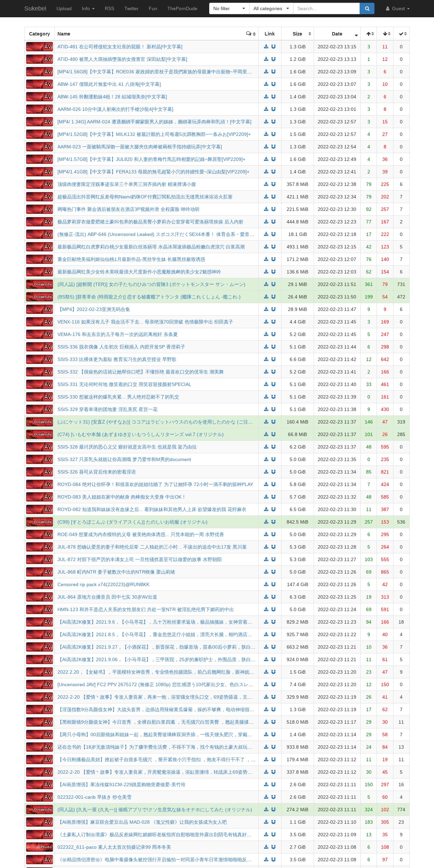The height and width of the screenshot is (868, 434).
Task: Open the Censored rip pack x74 title link
Action: (x=103, y=584)
